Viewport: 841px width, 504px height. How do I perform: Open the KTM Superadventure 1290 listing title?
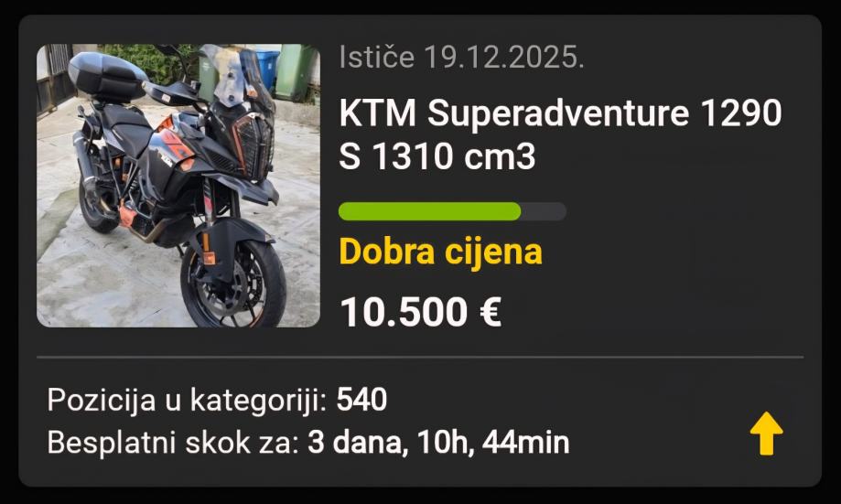[560, 134]
